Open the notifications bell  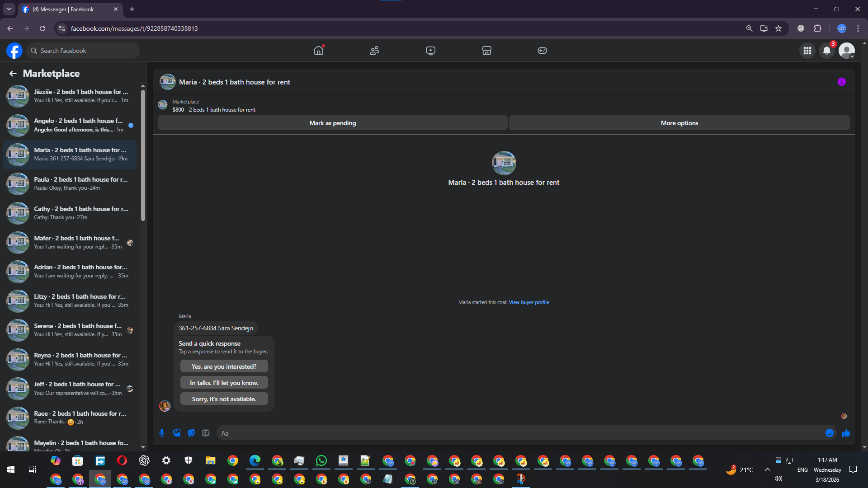click(827, 51)
